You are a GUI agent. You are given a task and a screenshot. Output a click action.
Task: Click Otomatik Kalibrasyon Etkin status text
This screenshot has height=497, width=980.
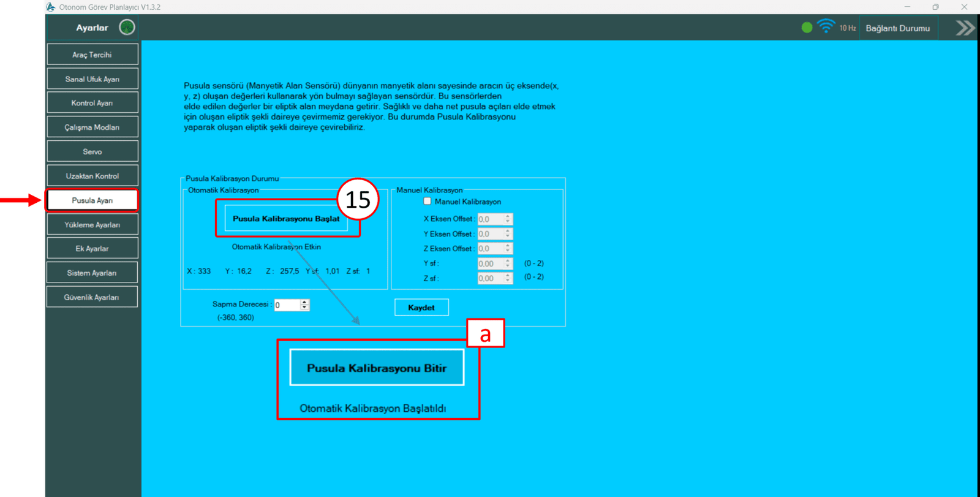276,247
